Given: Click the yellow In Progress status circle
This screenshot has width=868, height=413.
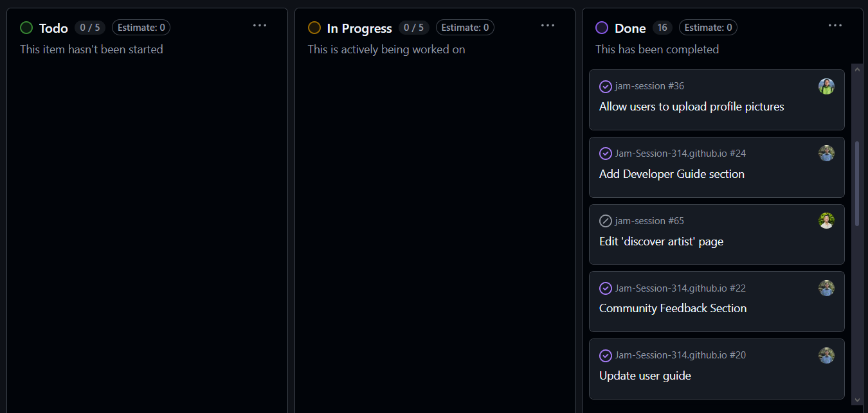Looking at the screenshot, I should point(314,28).
